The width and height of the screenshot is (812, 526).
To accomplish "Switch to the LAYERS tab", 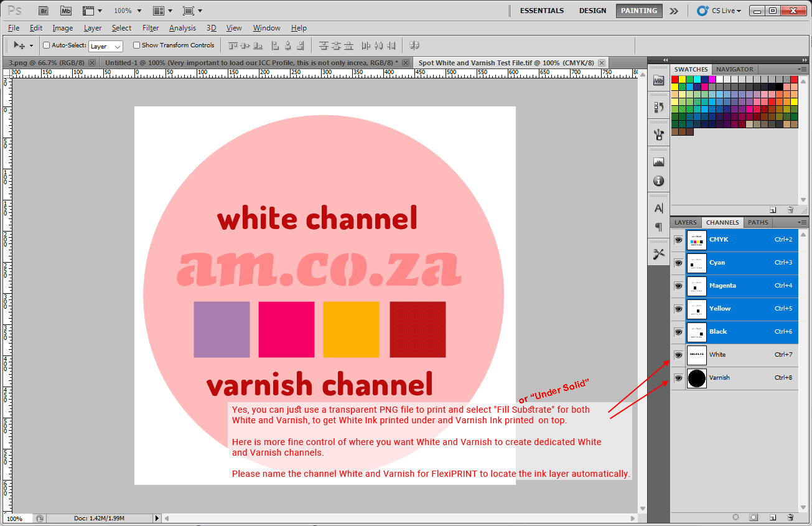I will (x=684, y=222).
